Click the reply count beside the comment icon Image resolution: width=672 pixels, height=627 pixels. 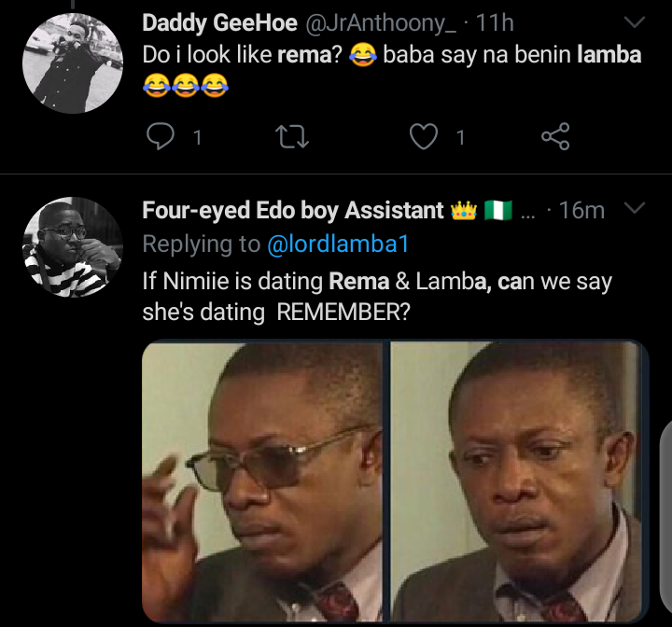click(197, 138)
